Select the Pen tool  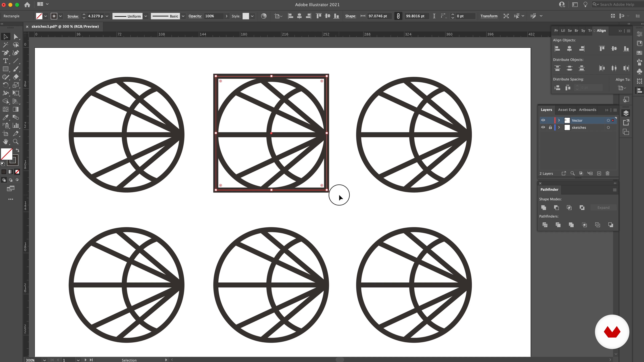tap(6, 53)
